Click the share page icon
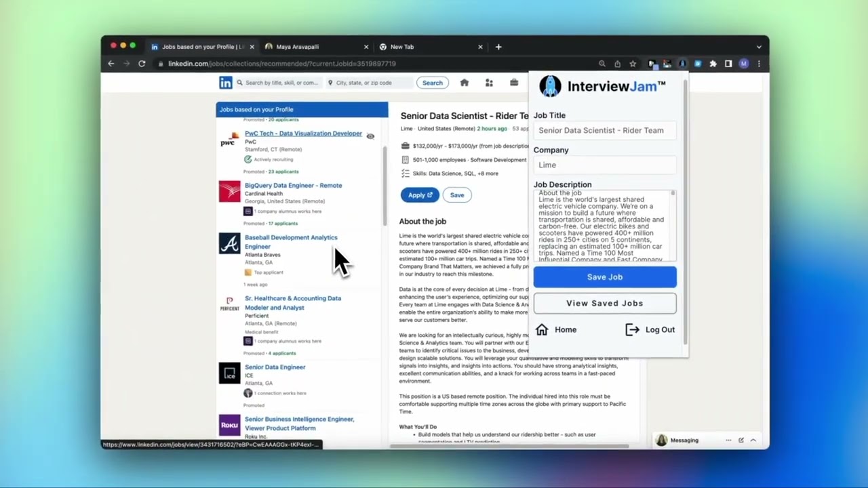Image resolution: width=868 pixels, height=488 pixels. tap(617, 64)
